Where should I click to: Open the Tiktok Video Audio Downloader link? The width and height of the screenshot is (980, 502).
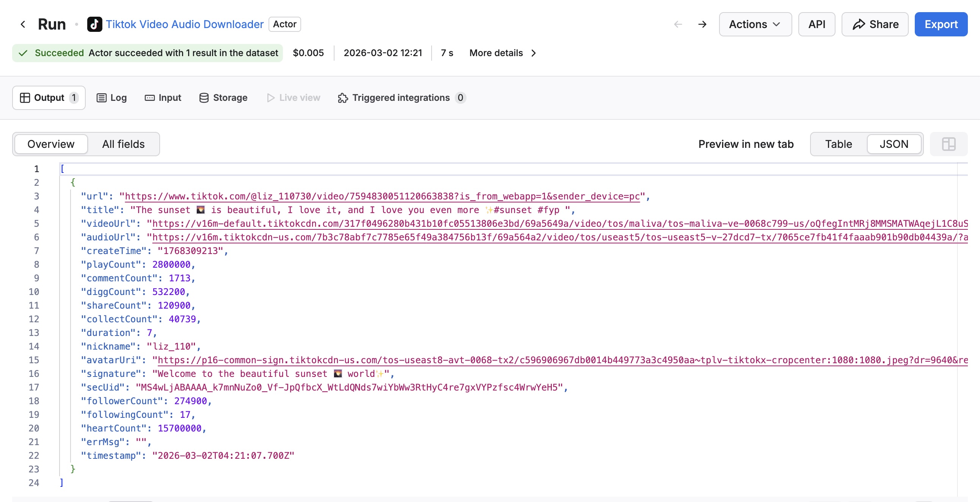click(x=185, y=24)
